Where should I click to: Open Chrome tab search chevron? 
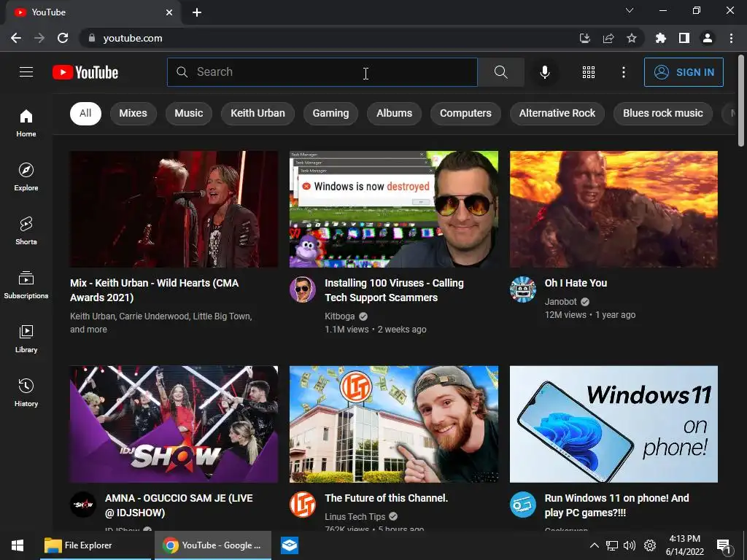(x=630, y=10)
